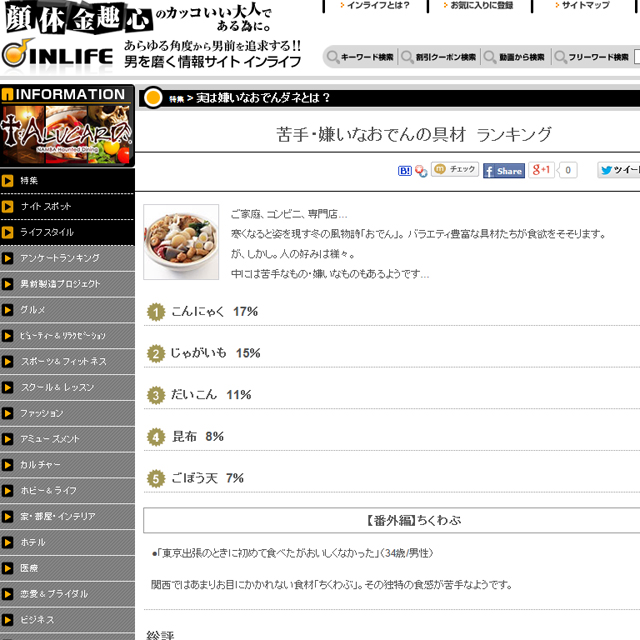Click the mixi チェック button

(x=455, y=170)
